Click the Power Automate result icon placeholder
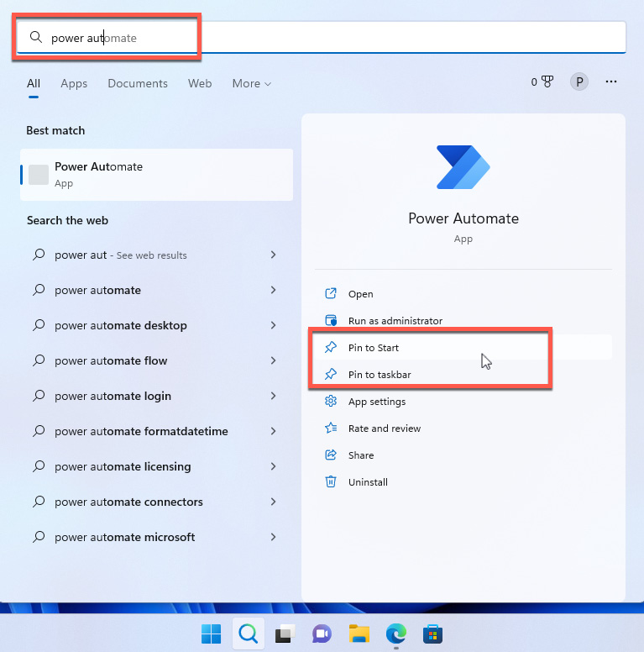This screenshot has width=644, height=652. (39, 175)
